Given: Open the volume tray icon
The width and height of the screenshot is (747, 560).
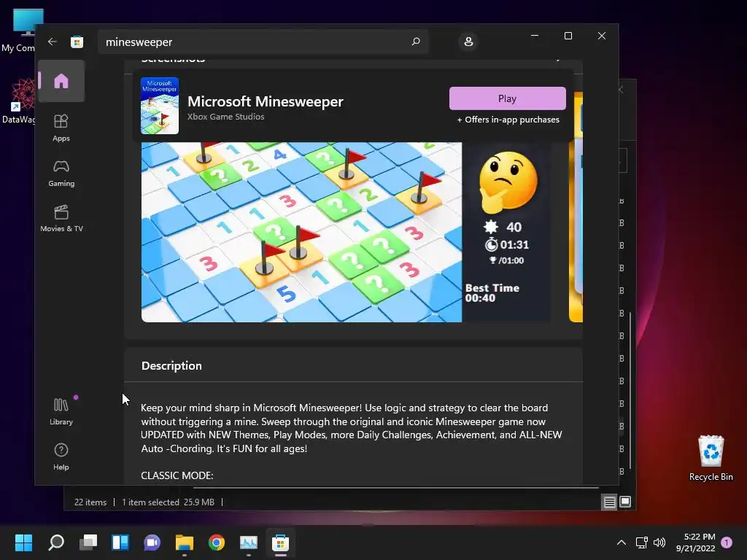Looking at the screenshot, I should click(x=659, y=542).
